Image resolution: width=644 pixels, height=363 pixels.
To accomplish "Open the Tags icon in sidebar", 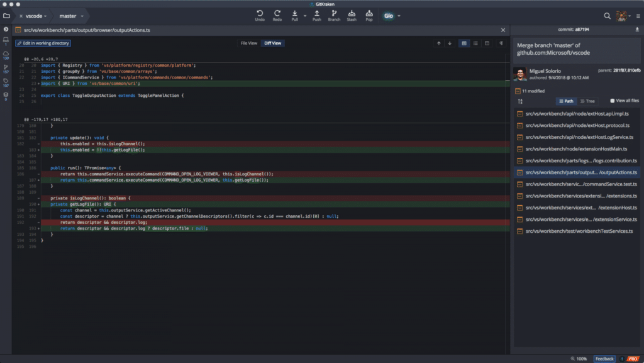I will [6, 82].
